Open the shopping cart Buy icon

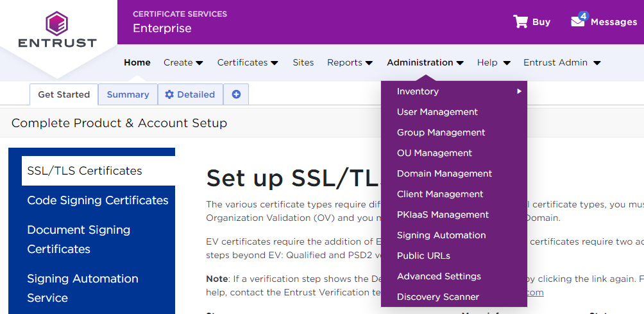click(520, 22)
